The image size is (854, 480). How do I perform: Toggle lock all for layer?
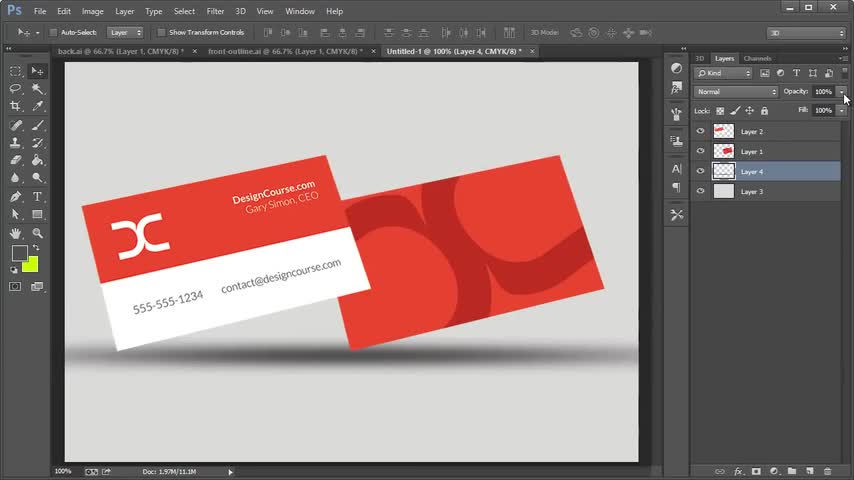(764, 111)
